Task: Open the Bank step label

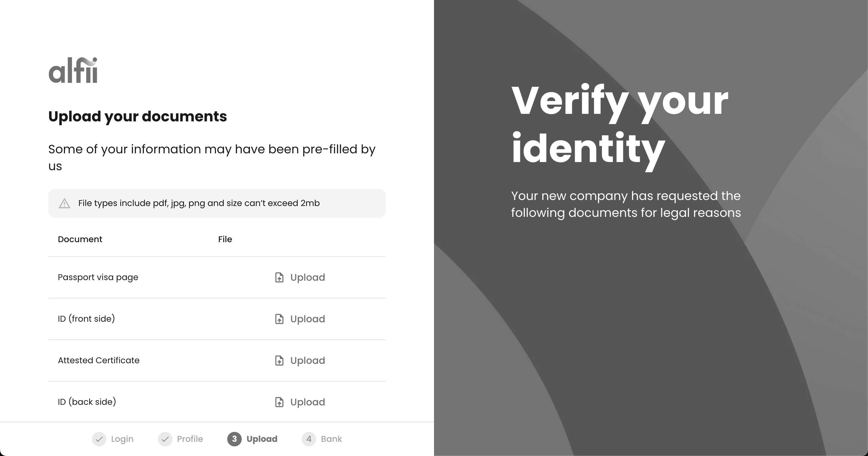Action: coord(331,439)
